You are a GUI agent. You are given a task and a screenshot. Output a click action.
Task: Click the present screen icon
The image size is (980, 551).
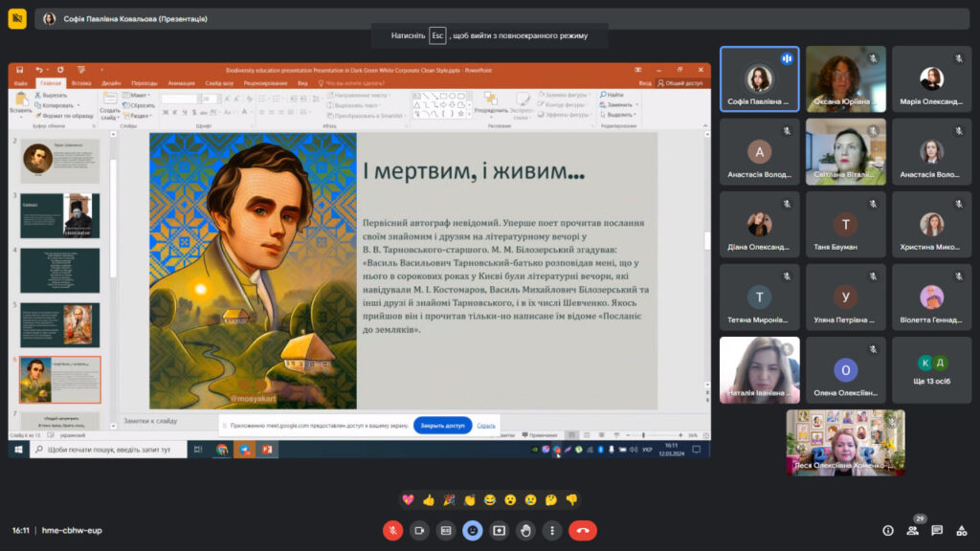coord(499,530)
